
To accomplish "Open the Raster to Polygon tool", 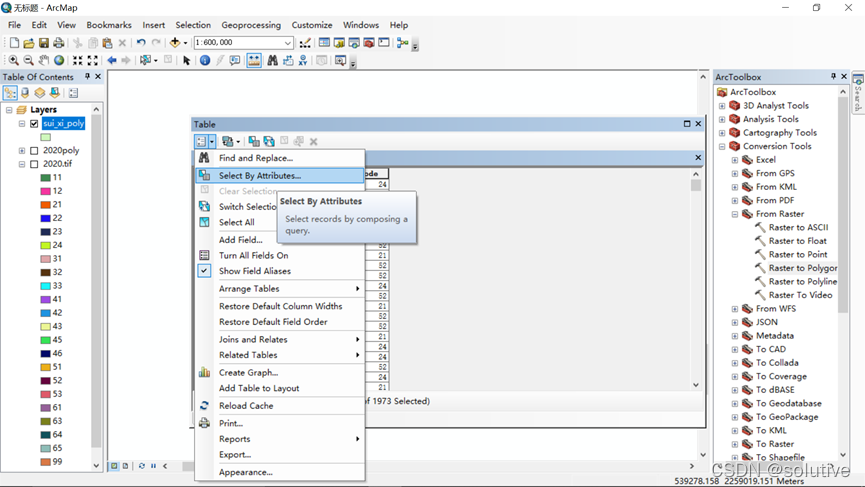I will point(802,268).
